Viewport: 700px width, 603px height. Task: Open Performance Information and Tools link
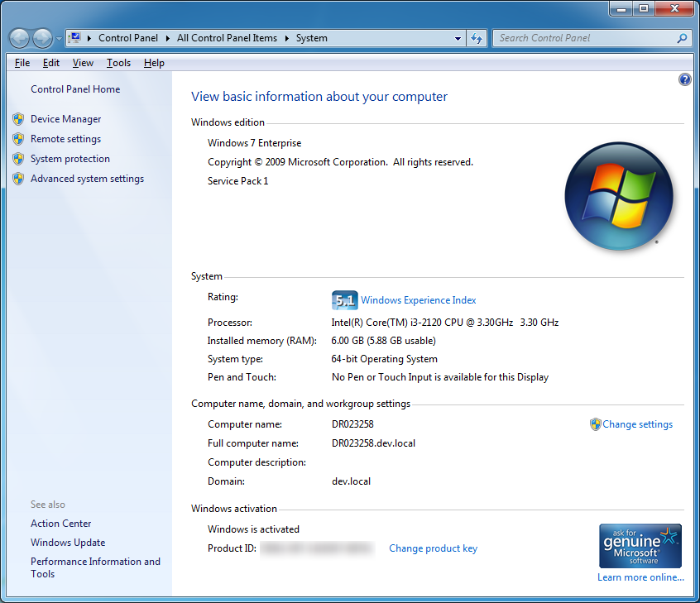pyautogui.click(x=95, y=567)
